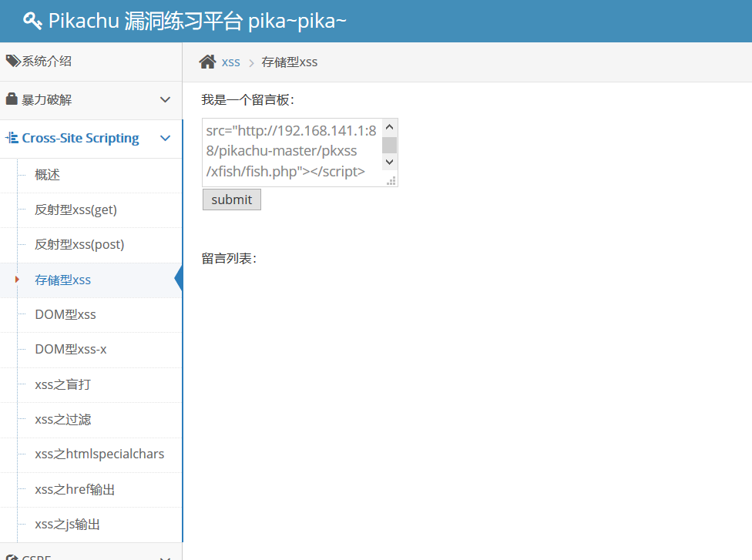This screenshot has width=752, height=560.
Task: Click the orange arrow marker beside 存储型xss
Action: (x=17, y=280)
